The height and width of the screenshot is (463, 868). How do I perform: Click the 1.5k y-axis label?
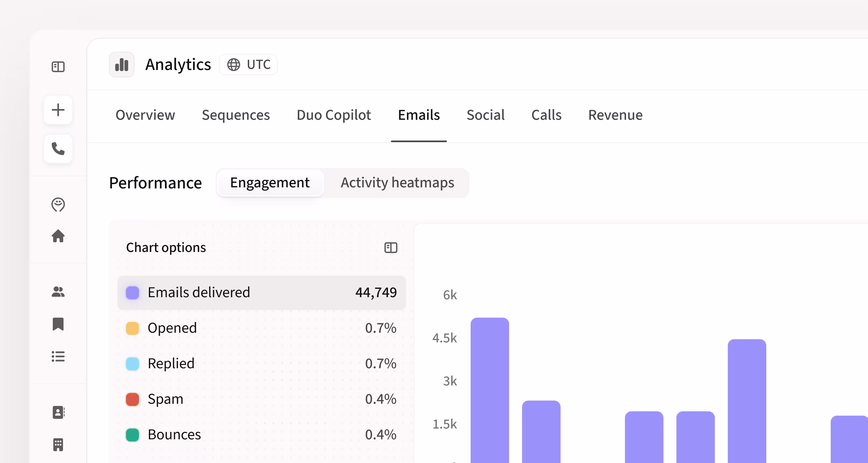click(444, 424)
